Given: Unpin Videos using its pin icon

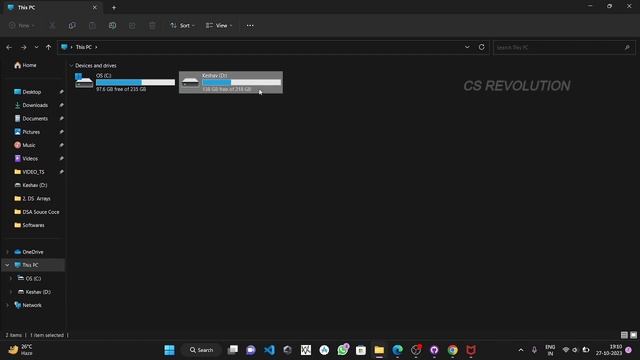Looking at the screenshot, I should (x=61, y=158).
